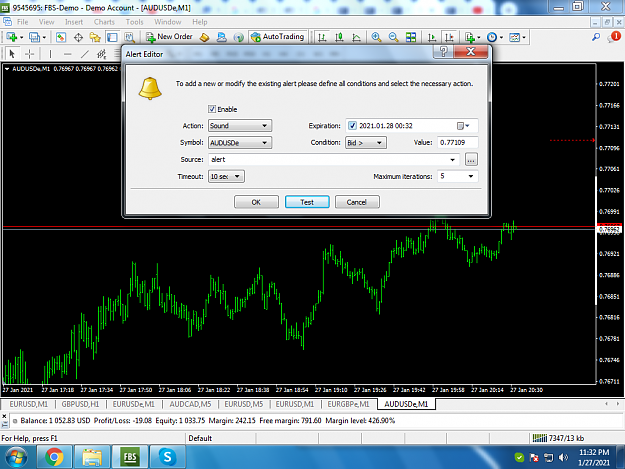Click the Test button

tap(307, 202)
